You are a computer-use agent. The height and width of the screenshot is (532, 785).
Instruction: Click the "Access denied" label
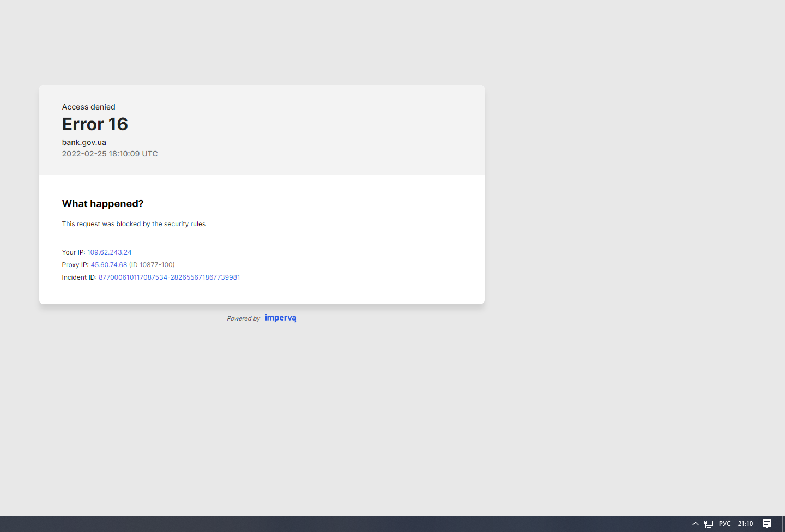point(88,107)
